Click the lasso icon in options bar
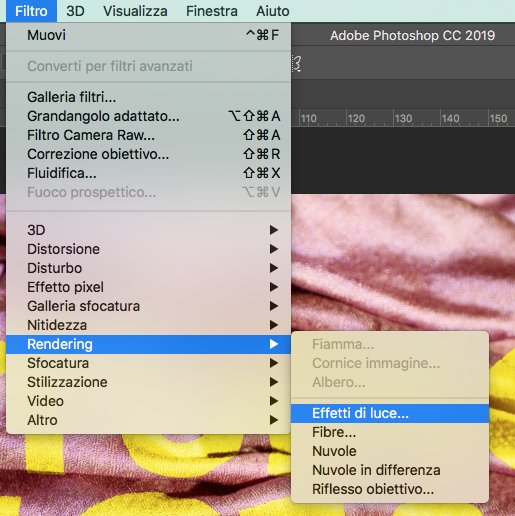Screen dimensions: 515x516 [297, 64]
